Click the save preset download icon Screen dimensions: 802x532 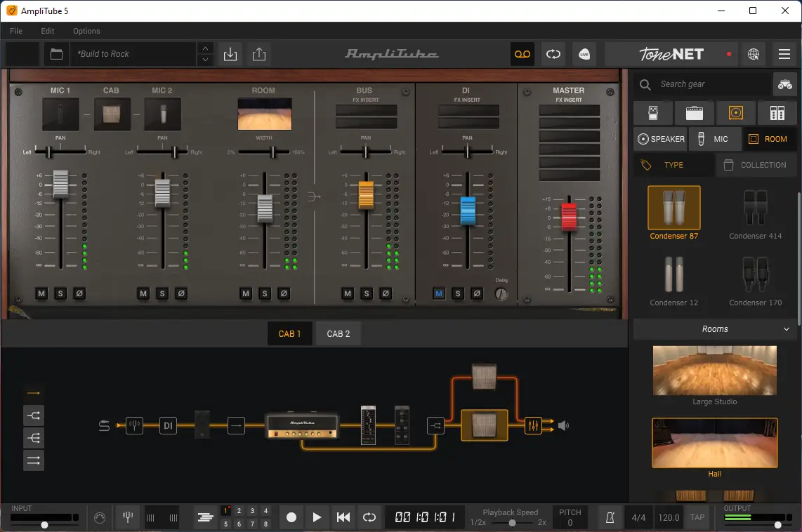[x=230, y=54]
